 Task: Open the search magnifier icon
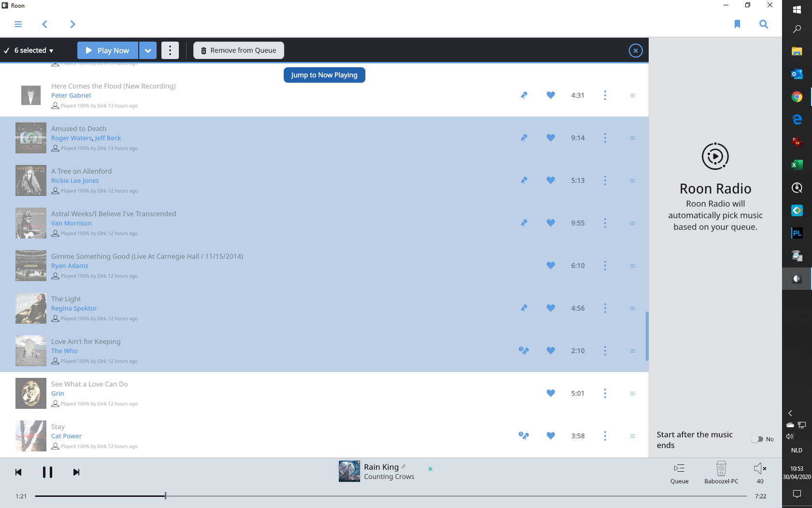pos(764,24)
